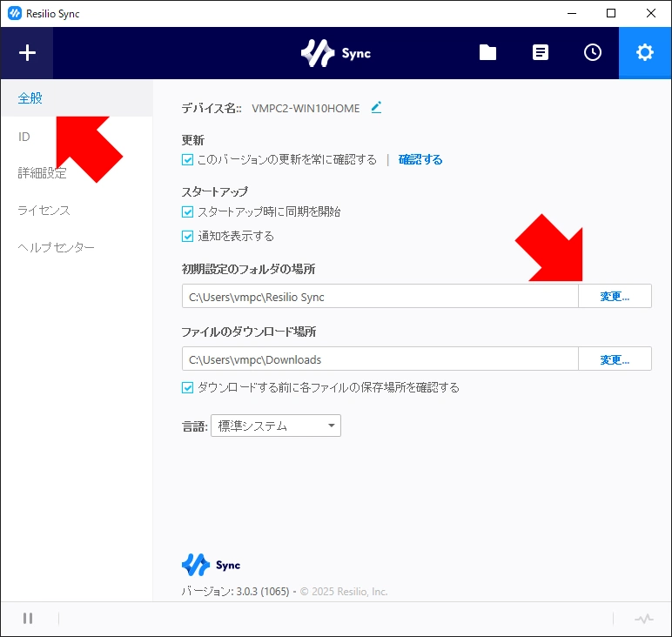This screenshot has height=637, width=672.
Task: Maximize the Resilio Sync window
Action: click(x=611, y=13)
